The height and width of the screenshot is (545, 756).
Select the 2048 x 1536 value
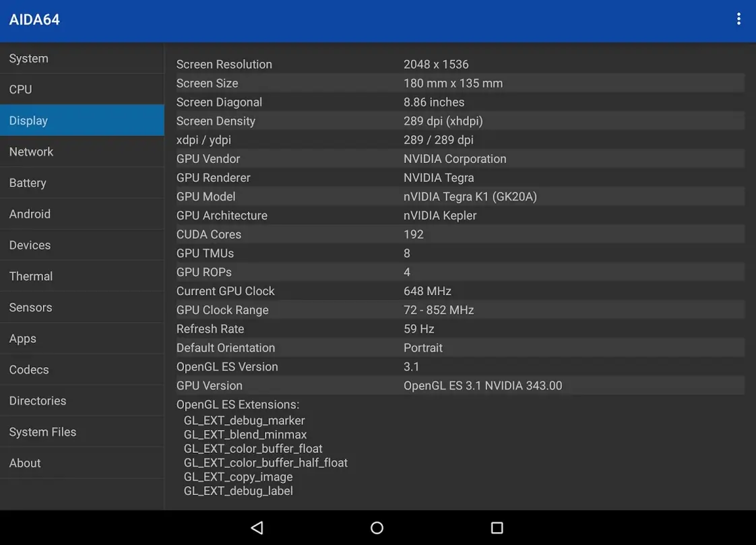click(x=436, y=64)
